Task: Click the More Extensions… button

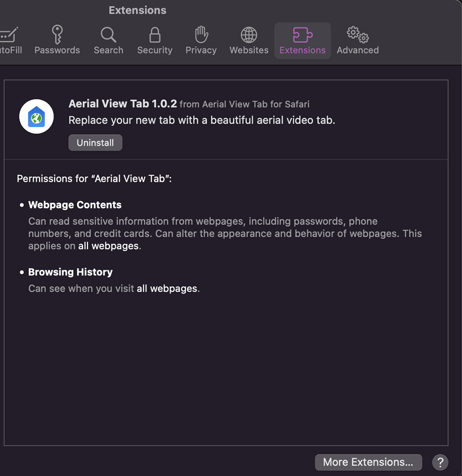Action: click(x=368, y=462)
